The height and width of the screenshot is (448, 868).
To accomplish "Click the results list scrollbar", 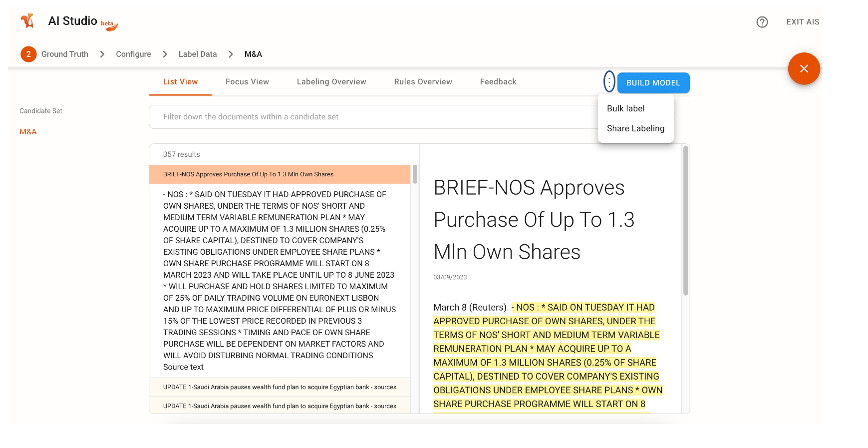I will pyautogui.click(x=415, y=174).
